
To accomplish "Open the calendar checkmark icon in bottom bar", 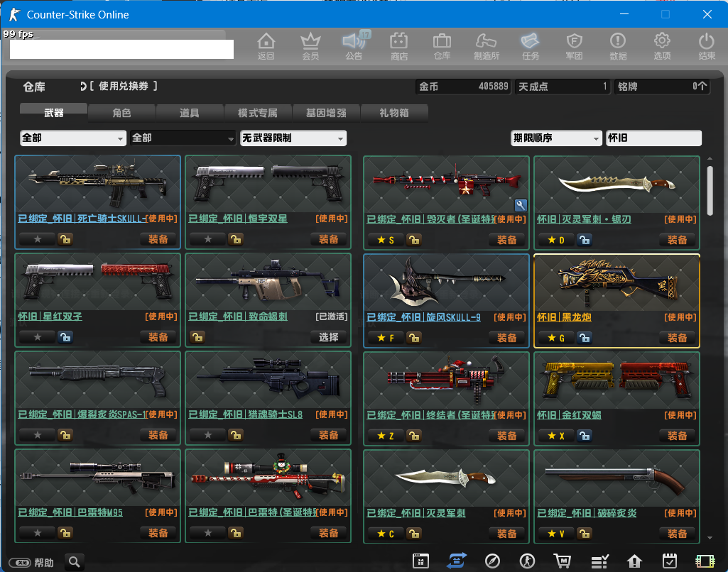I will click(670, 561).
